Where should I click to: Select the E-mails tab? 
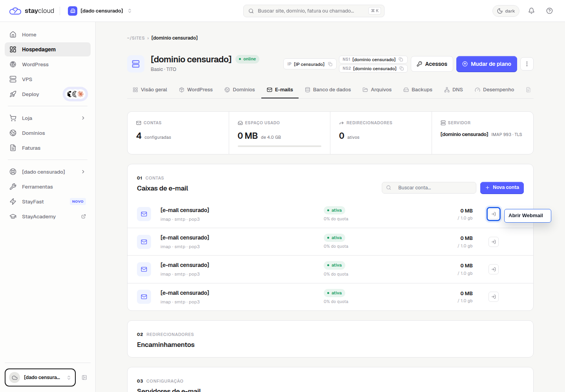click(x=280, y=90)
